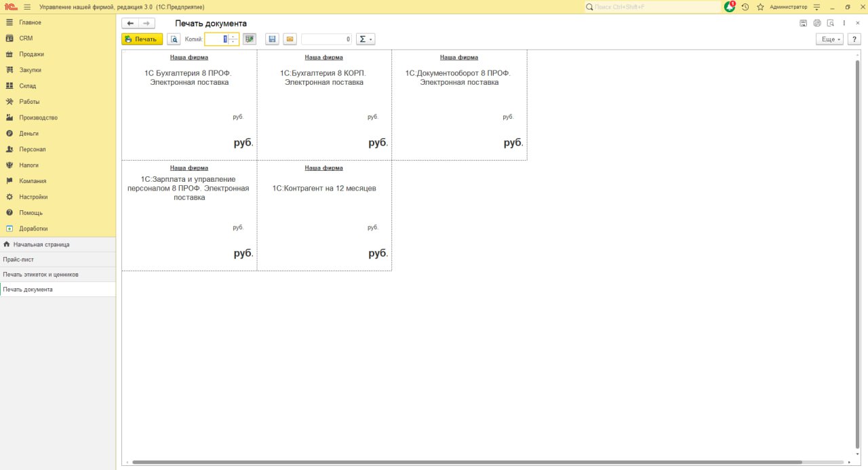Screen dimensions: 868x470
Task: Switch to the Прайс-лист open tab
Action: (18, 260)
